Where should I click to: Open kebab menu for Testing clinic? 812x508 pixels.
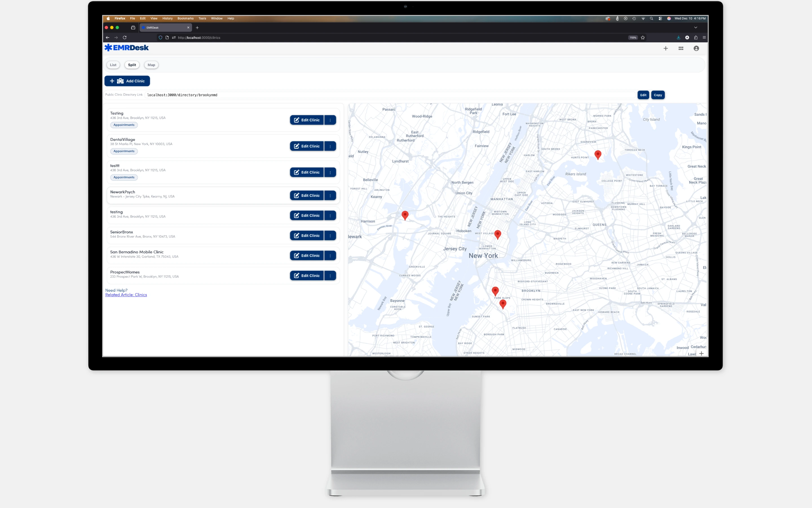(x=330, y=120)
